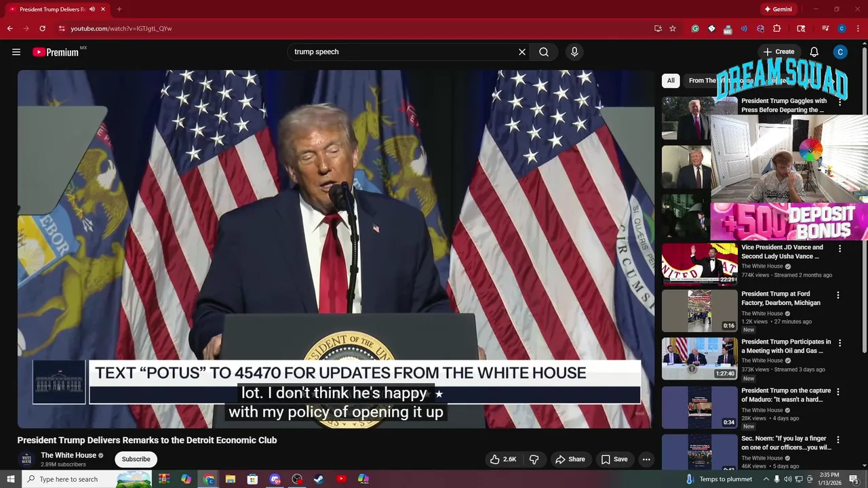Click the Create button
The image size is (868, 488).
778,52
